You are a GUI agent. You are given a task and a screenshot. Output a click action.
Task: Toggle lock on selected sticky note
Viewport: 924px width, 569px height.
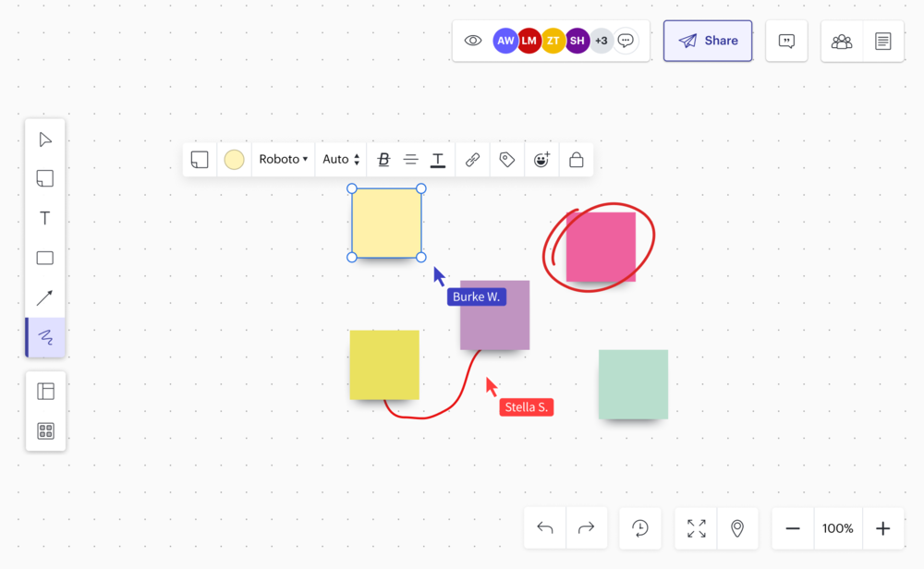[576, 160]
